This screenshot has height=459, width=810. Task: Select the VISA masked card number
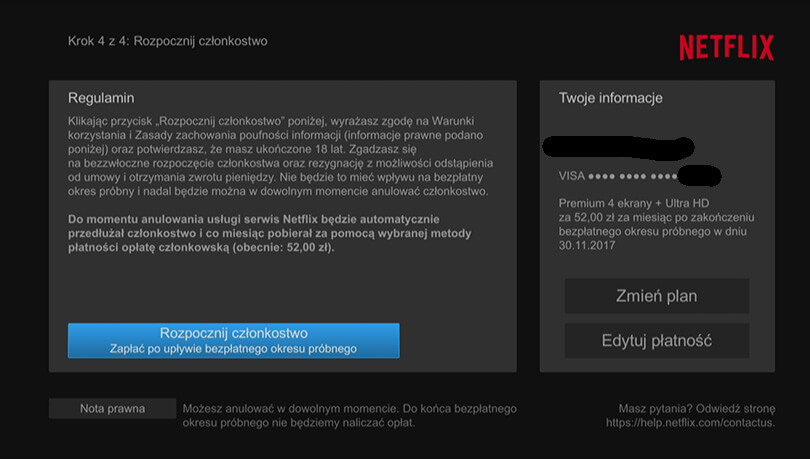click(618, 177)
